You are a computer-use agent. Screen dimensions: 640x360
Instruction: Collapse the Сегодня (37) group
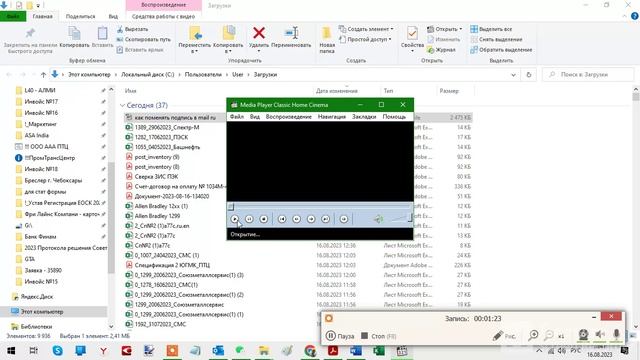point(122,105)
